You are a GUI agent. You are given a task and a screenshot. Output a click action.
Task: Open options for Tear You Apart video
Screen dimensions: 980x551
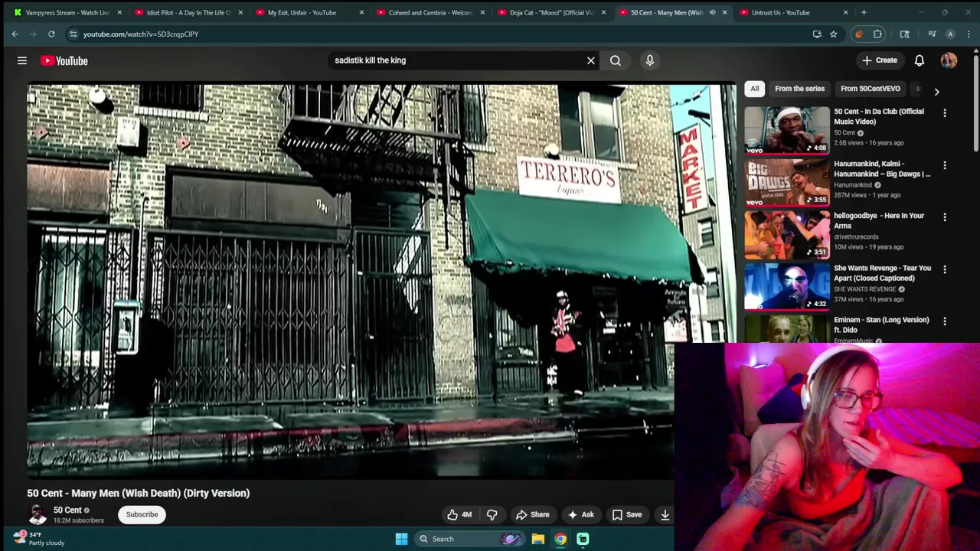coord(945,269)
